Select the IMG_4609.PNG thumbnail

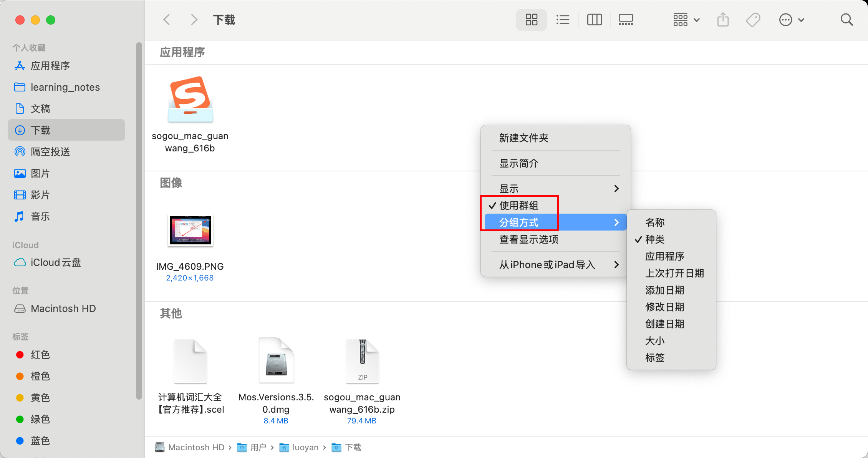190,231
